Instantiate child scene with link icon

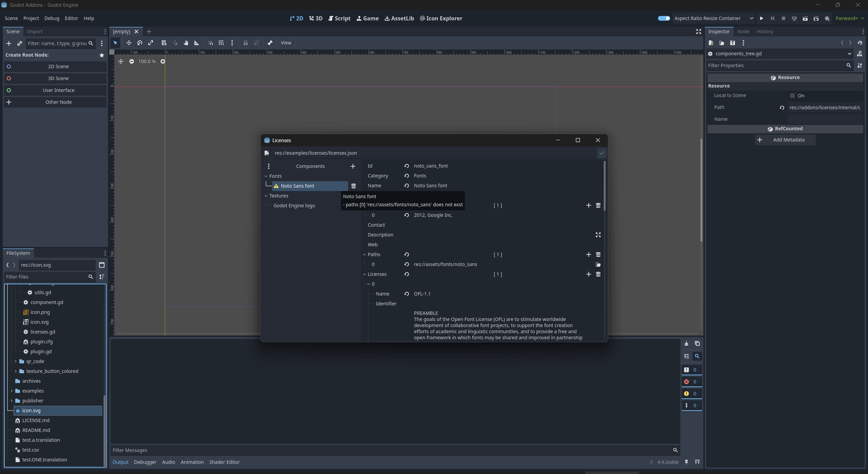coord(19,43)
